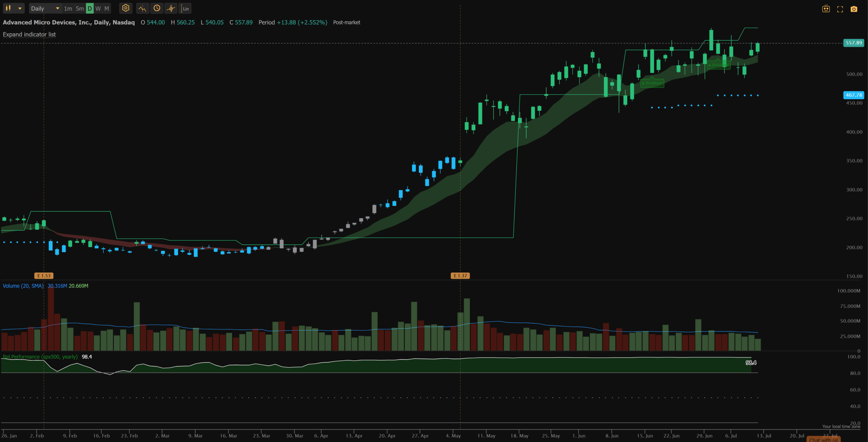Select the D daily timeframe button
868x442 pixels.
click(90, 8)
